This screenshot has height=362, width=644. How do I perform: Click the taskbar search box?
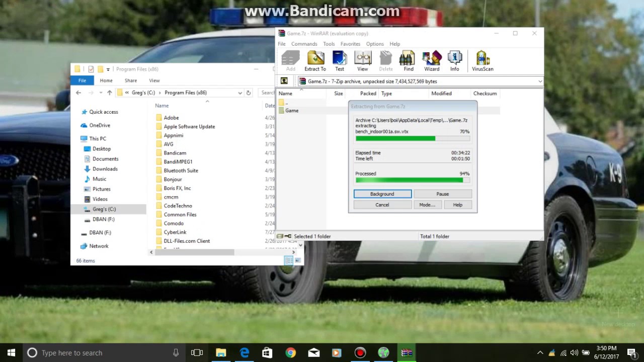[103, 353]
